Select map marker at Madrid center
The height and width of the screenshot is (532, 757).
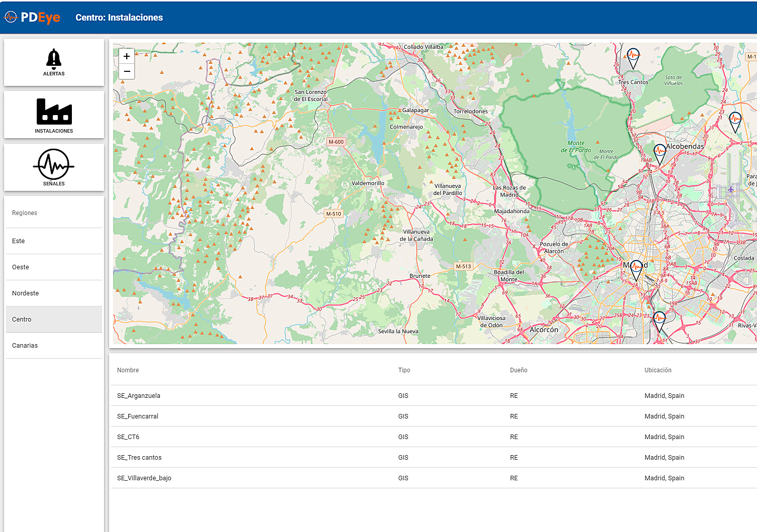click(x=636, y=270)
